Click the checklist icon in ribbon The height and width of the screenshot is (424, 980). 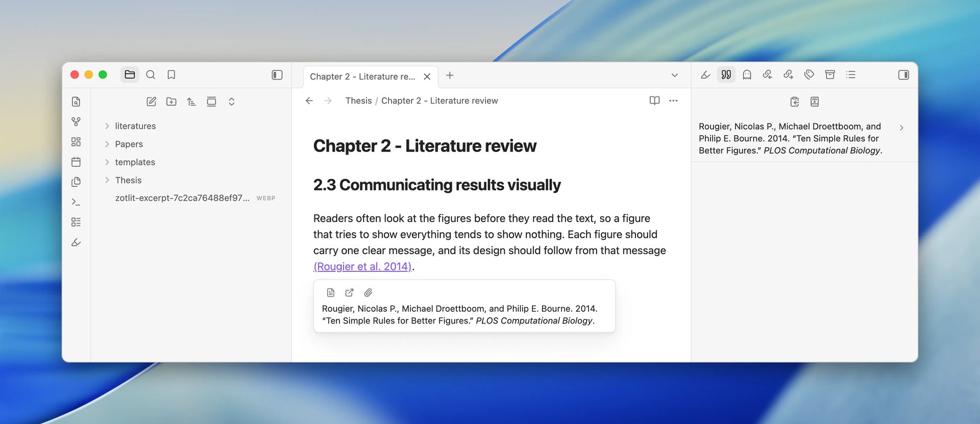pyautogui.click(x=76, y=222)
